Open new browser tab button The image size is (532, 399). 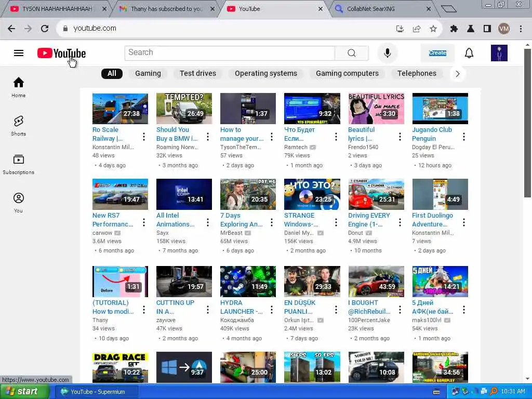pyautogui.click(x=448, y=9)
